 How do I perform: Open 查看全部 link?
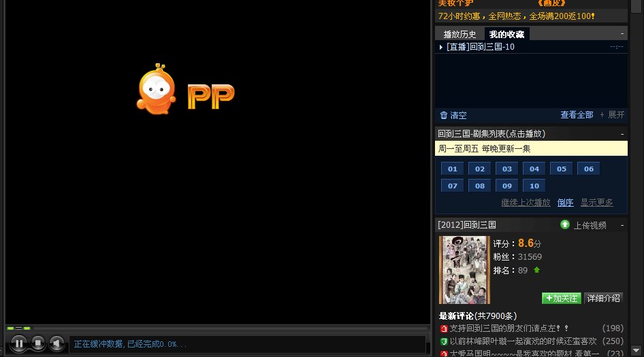pos(577,115)
